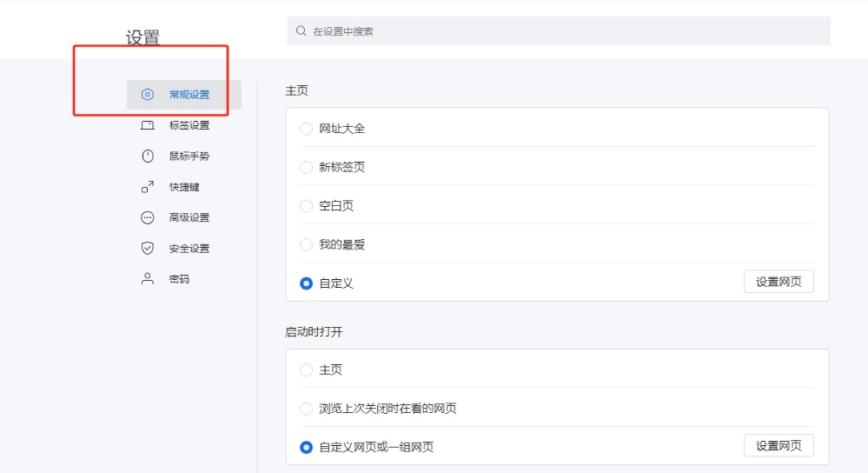Image resolution: width=868 pixels, height=473 pixels.
Task: Select the 自定义 homepage radio button
Action: point(306,283)
